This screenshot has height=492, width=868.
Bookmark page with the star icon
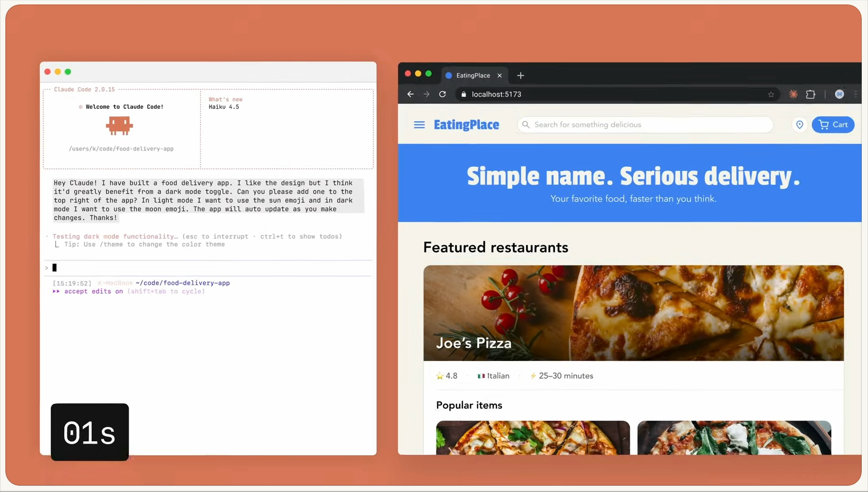[771, 94]
